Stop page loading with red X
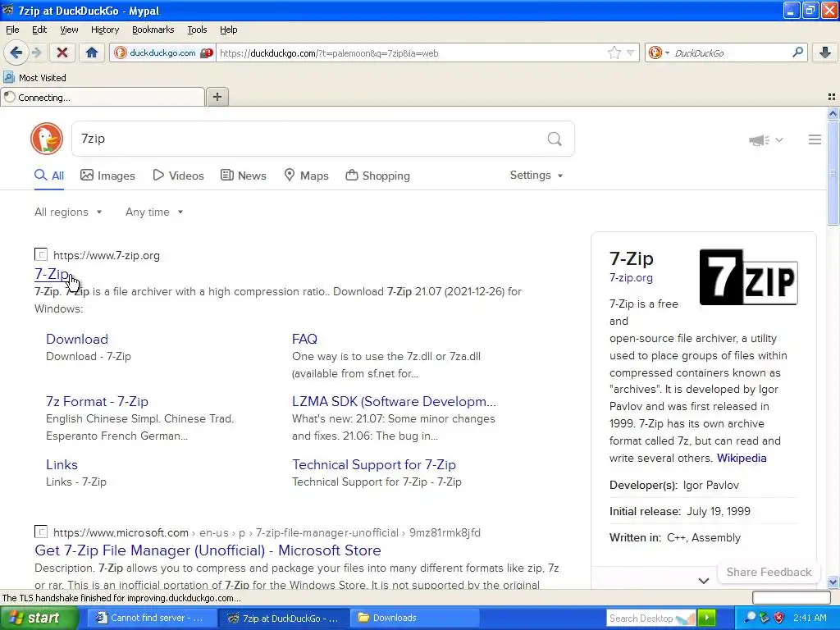 (62, 52)
